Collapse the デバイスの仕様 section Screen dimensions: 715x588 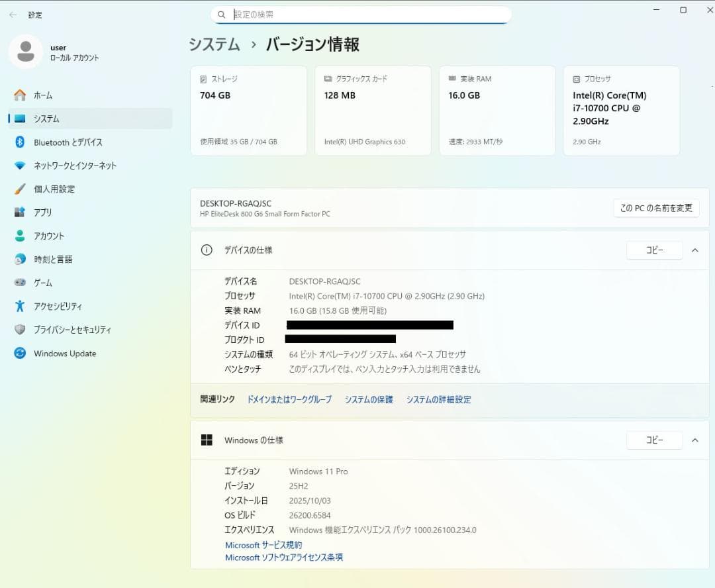coord(694,250)
